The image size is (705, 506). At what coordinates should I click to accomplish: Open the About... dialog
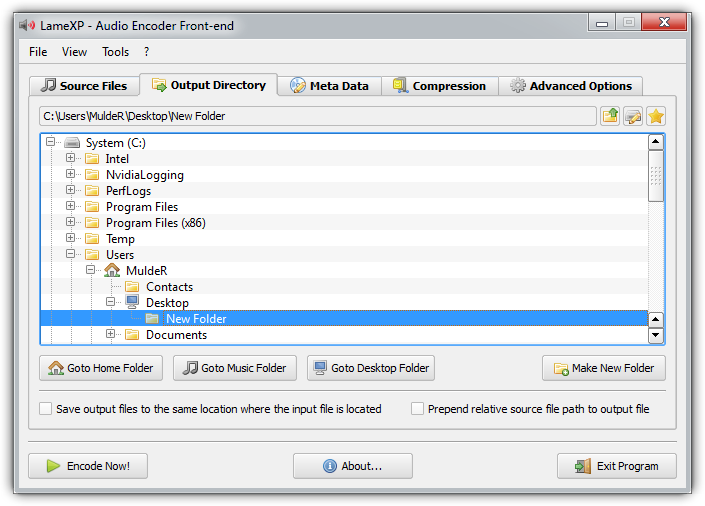[x=353, y=466]
